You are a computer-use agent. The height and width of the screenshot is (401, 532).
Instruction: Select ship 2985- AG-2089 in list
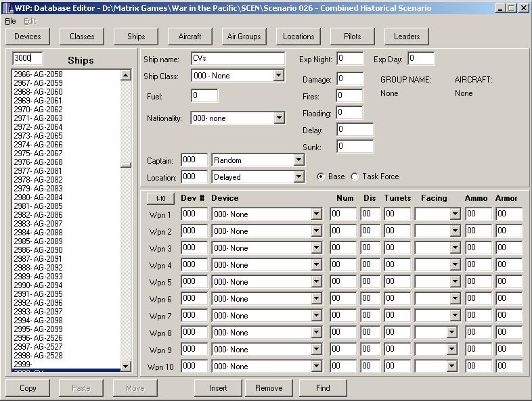66,241
